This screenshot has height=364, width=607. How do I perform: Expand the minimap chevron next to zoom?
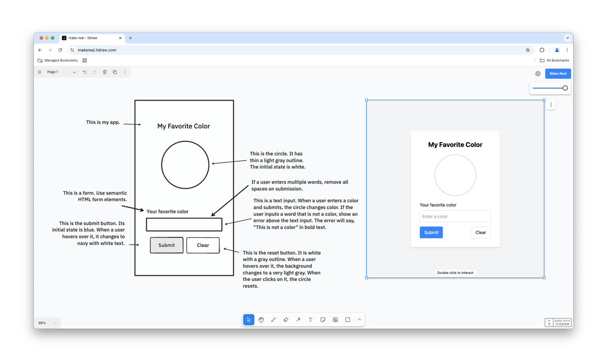click(x=55, y=323)
